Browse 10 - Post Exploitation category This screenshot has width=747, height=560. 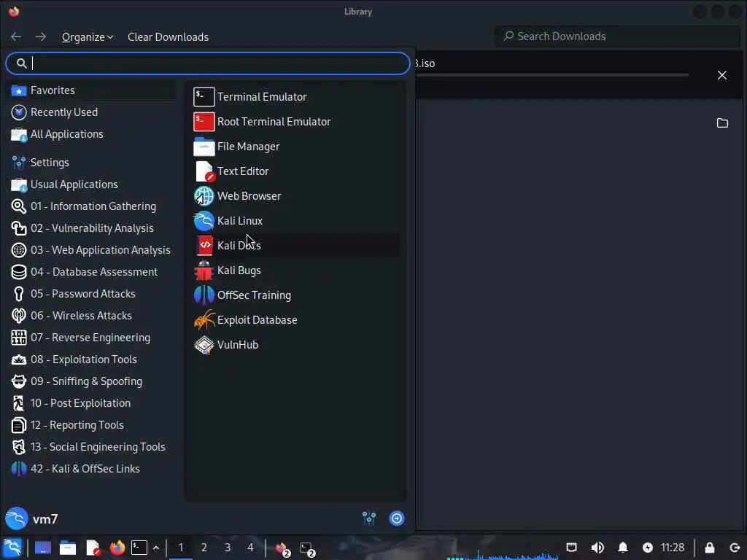[90, 403]
